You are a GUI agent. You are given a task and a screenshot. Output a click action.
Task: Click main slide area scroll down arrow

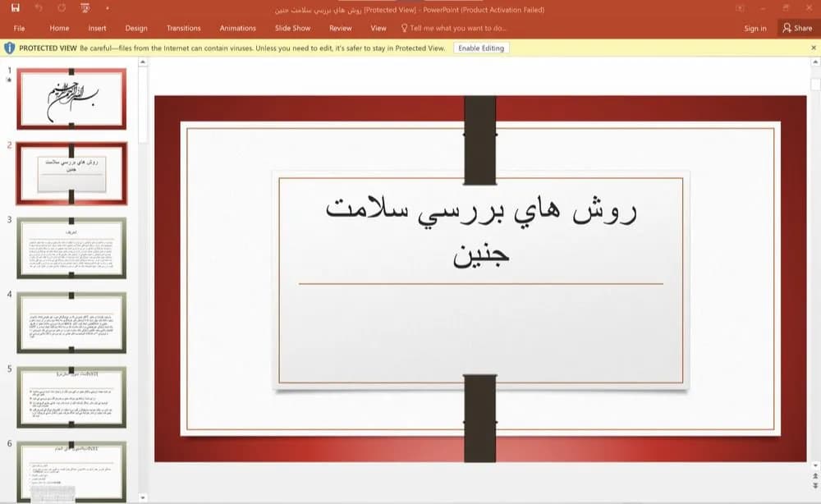point(814,465)
